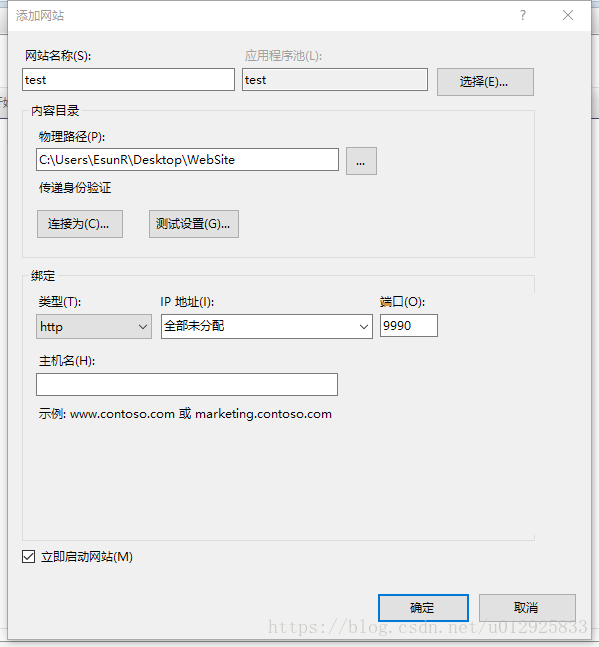
Task: Click the port field showing 9990
Action: click(x=408, y=326)
